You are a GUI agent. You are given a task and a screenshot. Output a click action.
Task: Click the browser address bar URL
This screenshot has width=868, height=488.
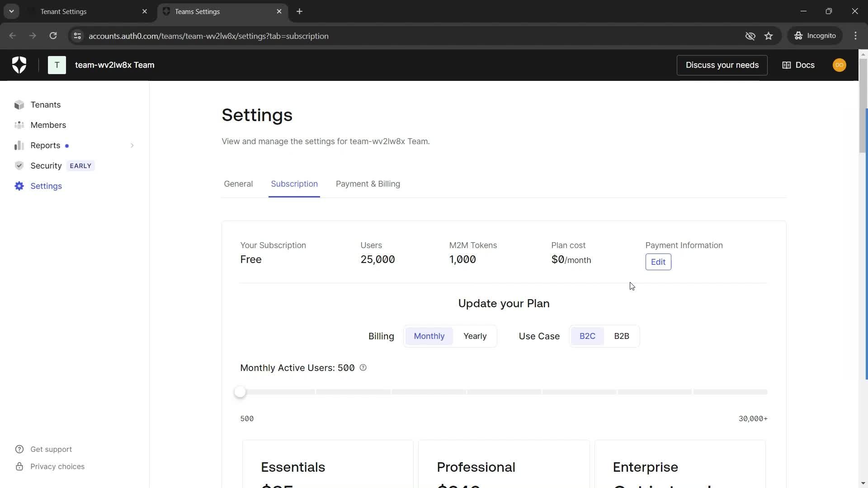(x=208, y=36)
